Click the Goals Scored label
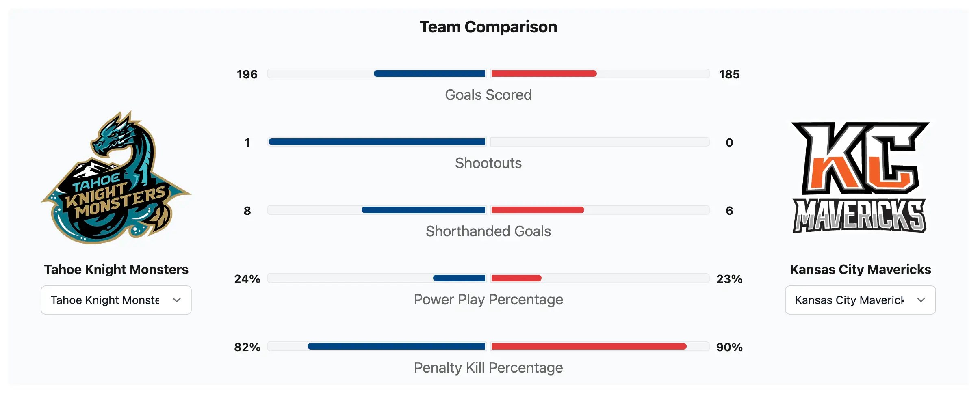980x395 pixels. [x=488, y=95]
